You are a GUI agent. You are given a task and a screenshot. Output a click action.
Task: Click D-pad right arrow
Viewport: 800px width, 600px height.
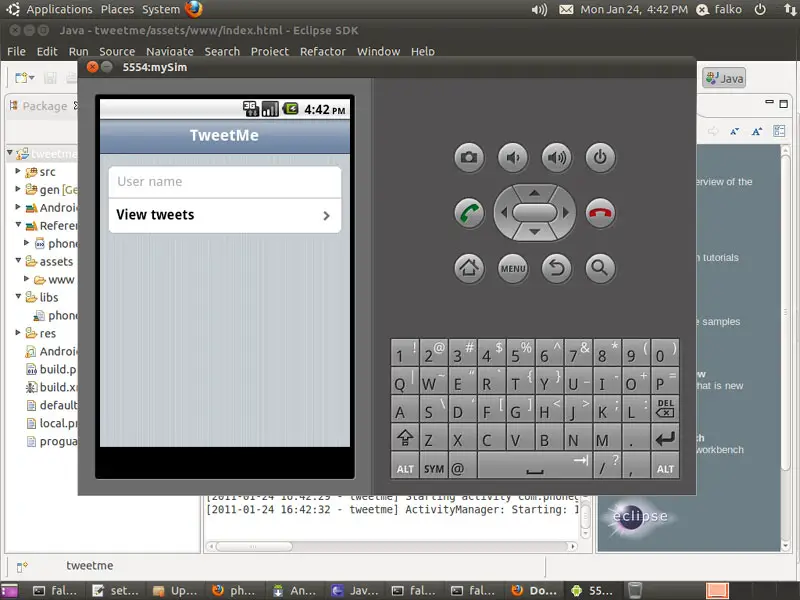click(565, 213)
